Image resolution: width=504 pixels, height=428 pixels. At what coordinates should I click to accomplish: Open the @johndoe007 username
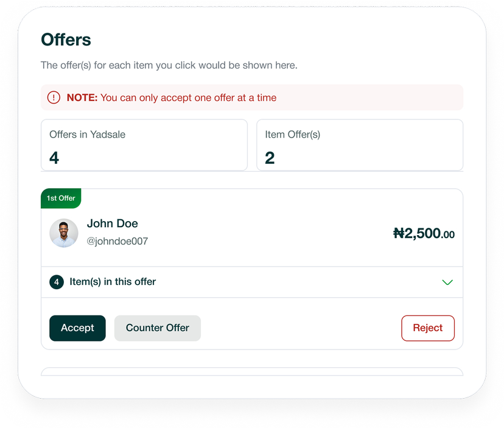[117, 241]
